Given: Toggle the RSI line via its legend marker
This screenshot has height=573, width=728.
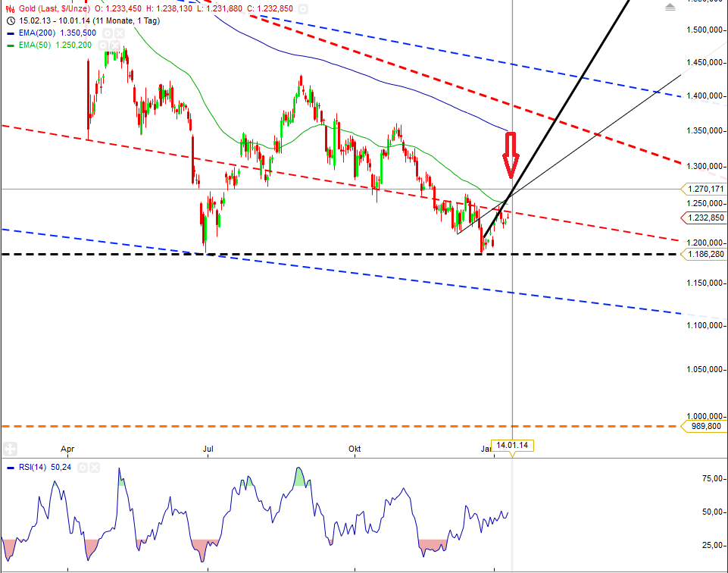Looking at the screenshot, I should pos(11,468).
